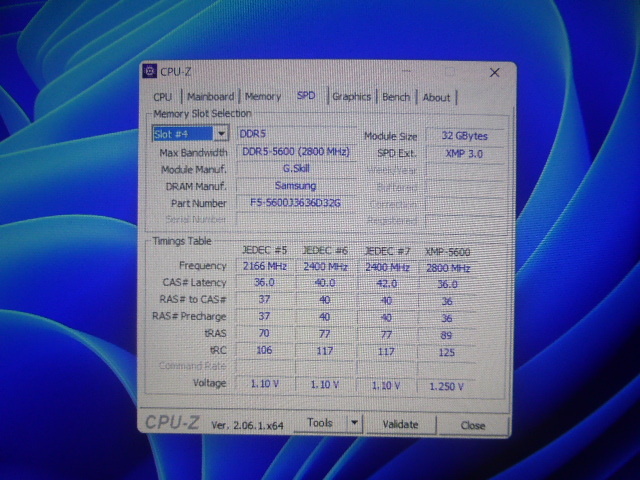
Task: Click the 32 GBytes module size value
Action: click(x=464, y=136)
